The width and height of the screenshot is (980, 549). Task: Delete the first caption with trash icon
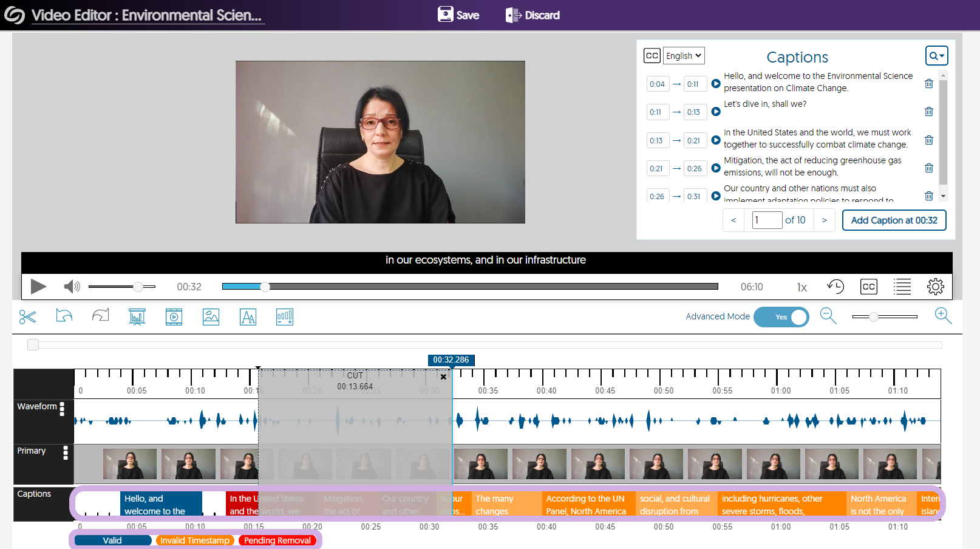(x=928, y=84)
